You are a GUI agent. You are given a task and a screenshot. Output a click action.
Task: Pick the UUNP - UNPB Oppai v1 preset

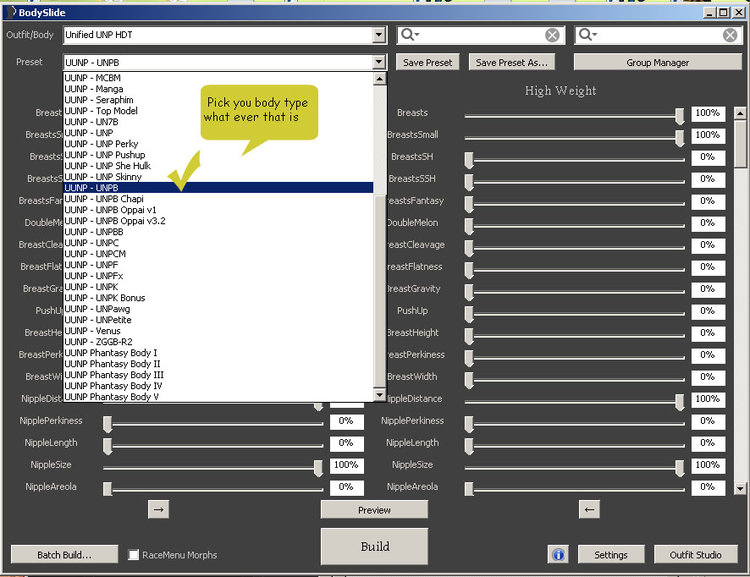click(218, 210)
